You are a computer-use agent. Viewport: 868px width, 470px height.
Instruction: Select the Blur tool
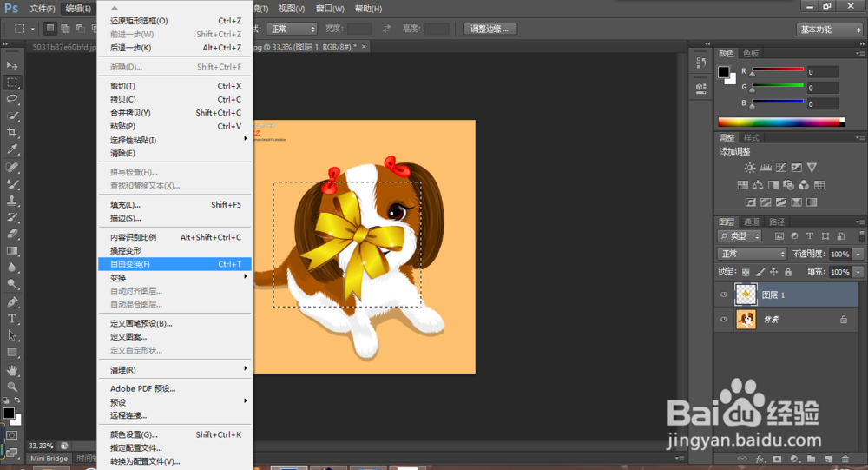(12, 268)
